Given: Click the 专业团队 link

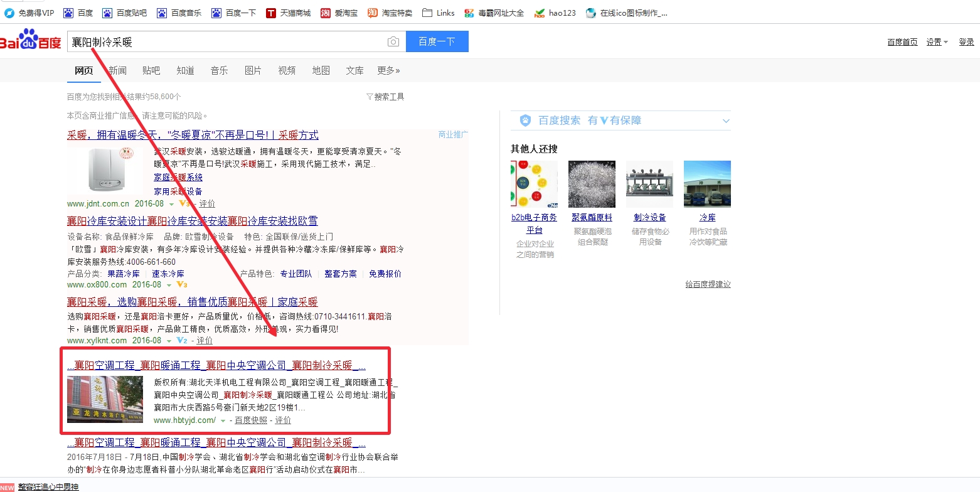Looking at the screenshot, I should (x=296, y=274).
